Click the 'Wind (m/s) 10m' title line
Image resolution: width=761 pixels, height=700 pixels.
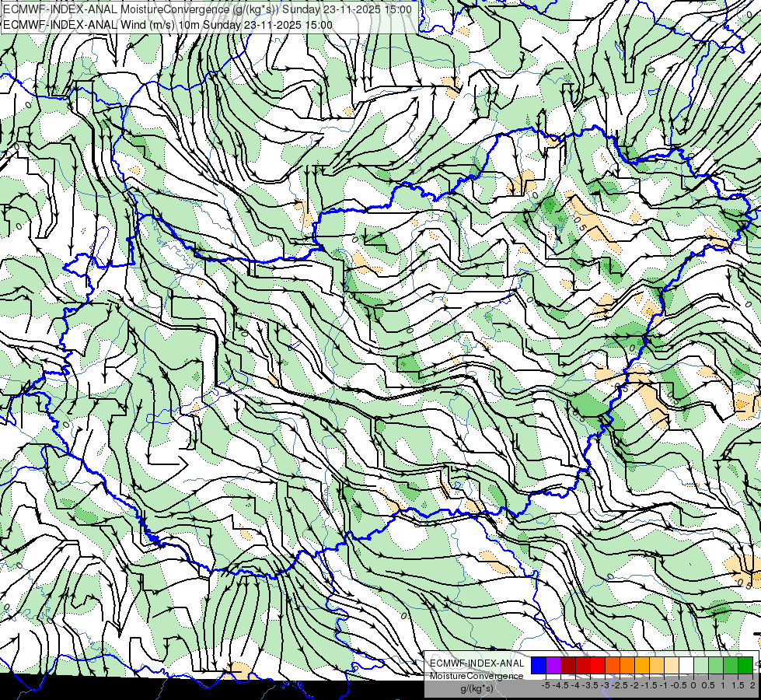point(168,25)
